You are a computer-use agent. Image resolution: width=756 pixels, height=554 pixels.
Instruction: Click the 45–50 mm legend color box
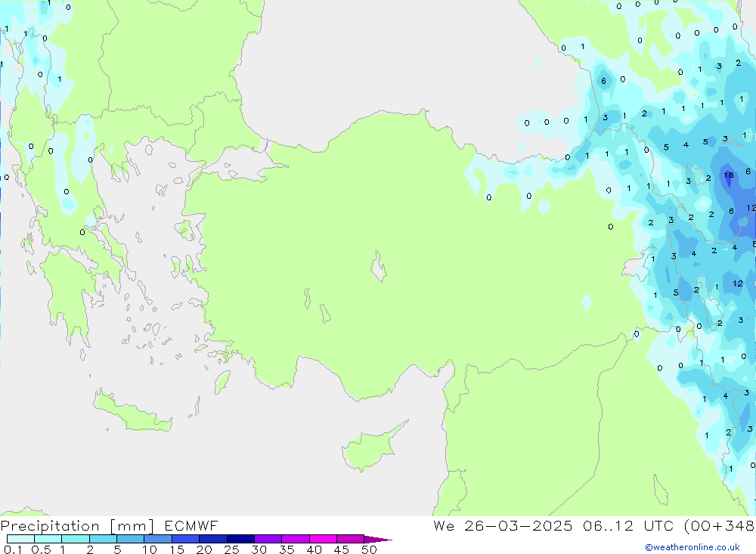click(x=350, y=539)
